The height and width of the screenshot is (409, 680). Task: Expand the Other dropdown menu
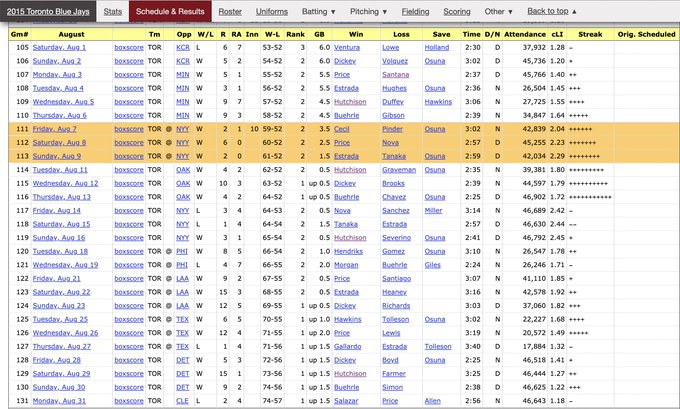pyautogui.click(x=498, y=12)
